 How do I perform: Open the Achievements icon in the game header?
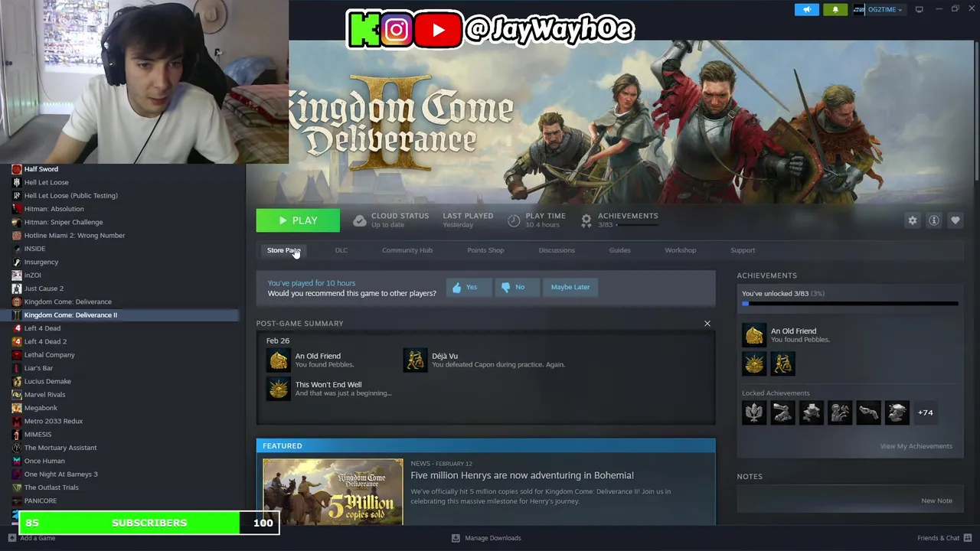pyautogui.click(x=586, y=220)
